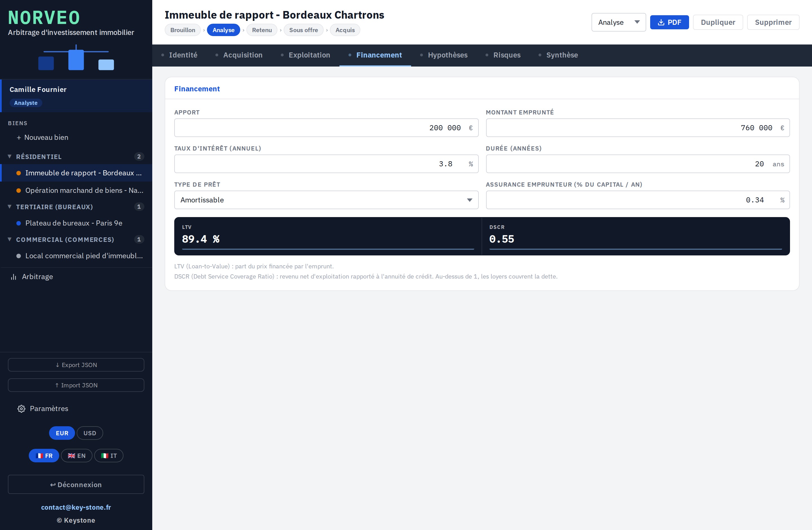Switch currency to USD
This screenshot has height=530, width=812.
90,433
